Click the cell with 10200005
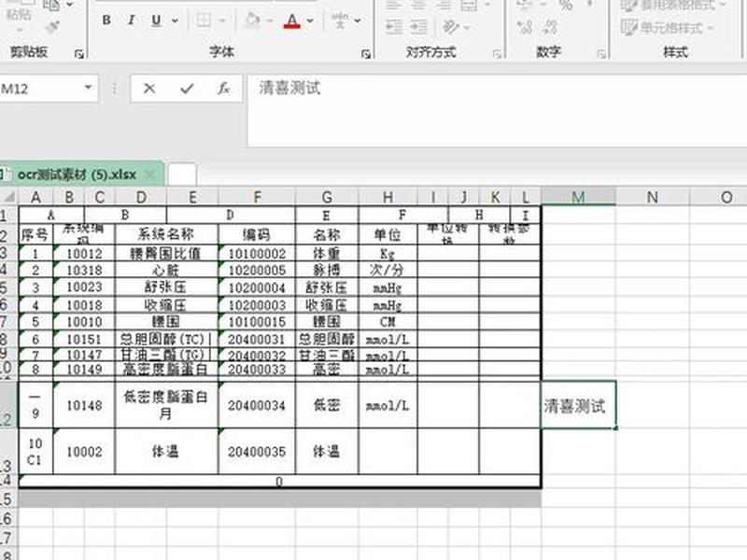 coord(257,270)
